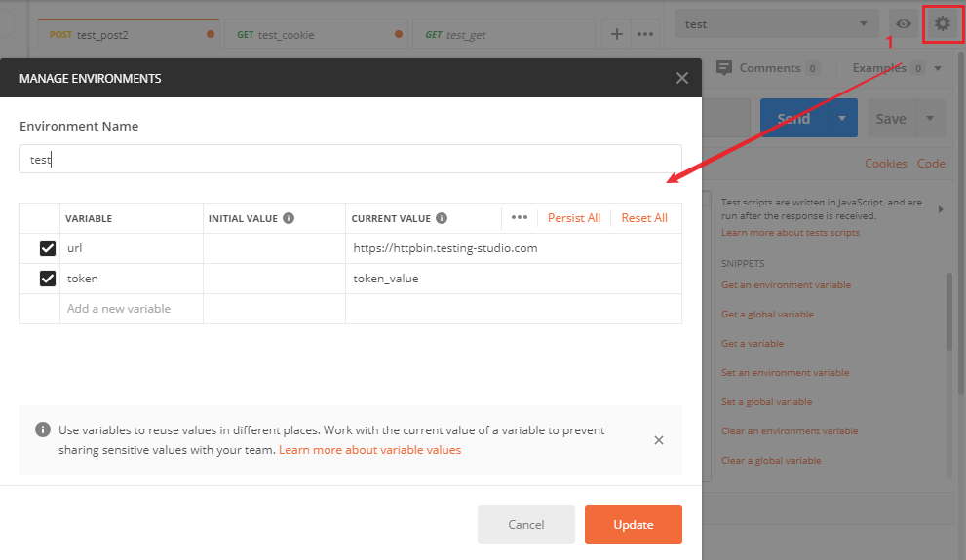Uncheck the url variable checkbox

click(48, 248)
